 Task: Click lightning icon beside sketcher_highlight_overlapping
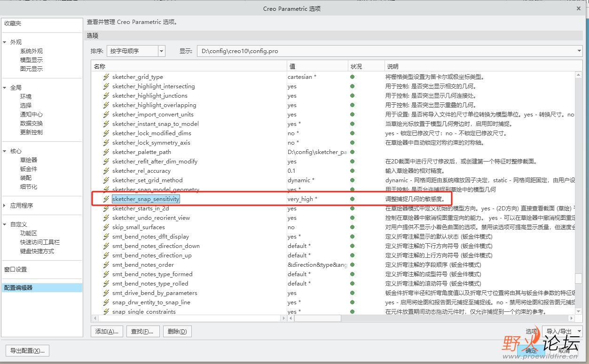tap(106, 105)
